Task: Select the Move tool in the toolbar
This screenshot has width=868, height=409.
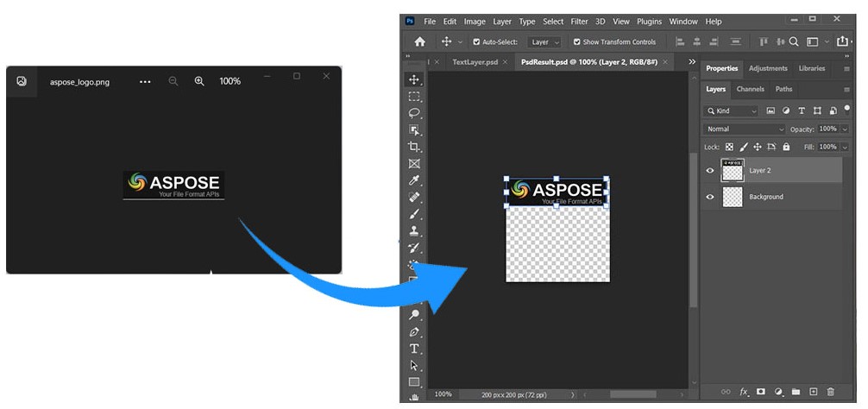Action: point(414,79)
